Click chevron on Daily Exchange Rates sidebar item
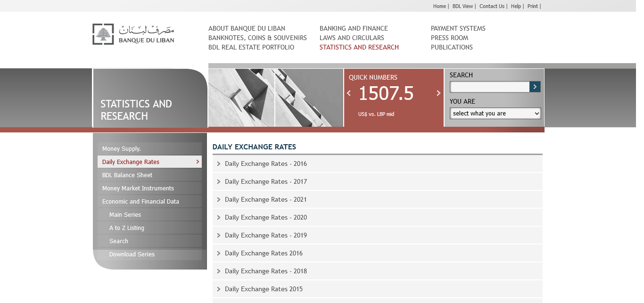This screenshot has height=303, width=644. click(x=198, y=162)
